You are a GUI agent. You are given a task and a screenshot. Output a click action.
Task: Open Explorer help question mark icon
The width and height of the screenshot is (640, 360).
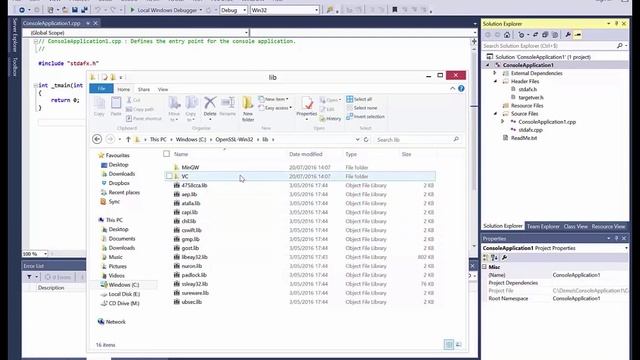pos(461,89)
